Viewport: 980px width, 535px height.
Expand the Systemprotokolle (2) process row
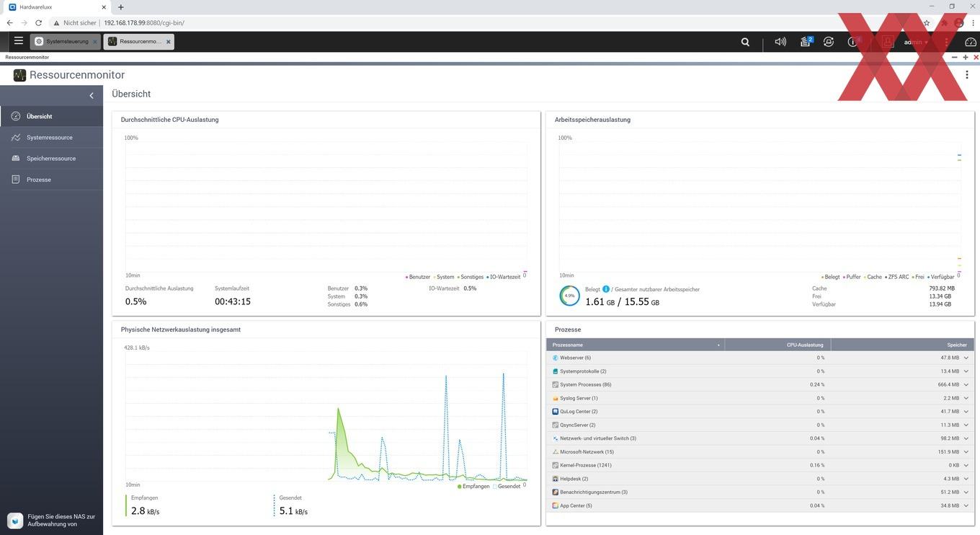click(x=966, y=371)
